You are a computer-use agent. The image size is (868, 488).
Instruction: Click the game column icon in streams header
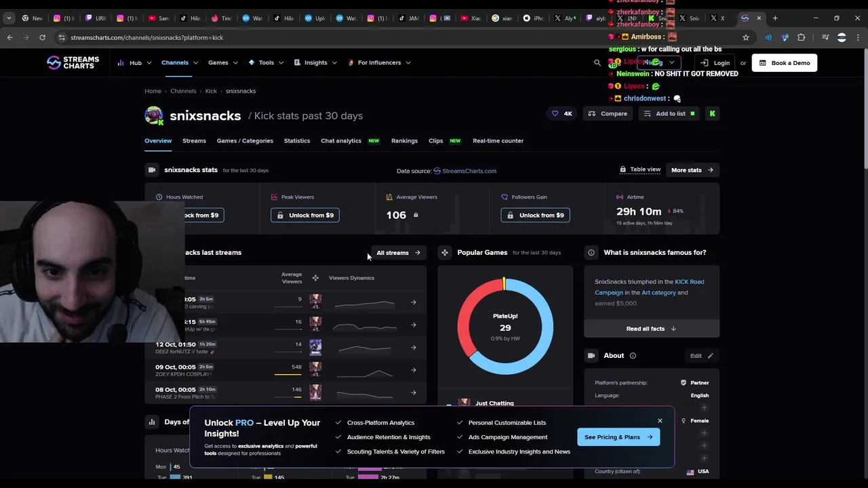[315, 278]
